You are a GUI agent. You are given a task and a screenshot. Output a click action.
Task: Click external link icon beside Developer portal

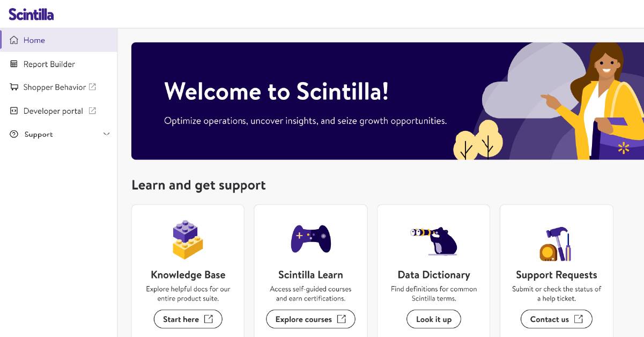[92, 111]
